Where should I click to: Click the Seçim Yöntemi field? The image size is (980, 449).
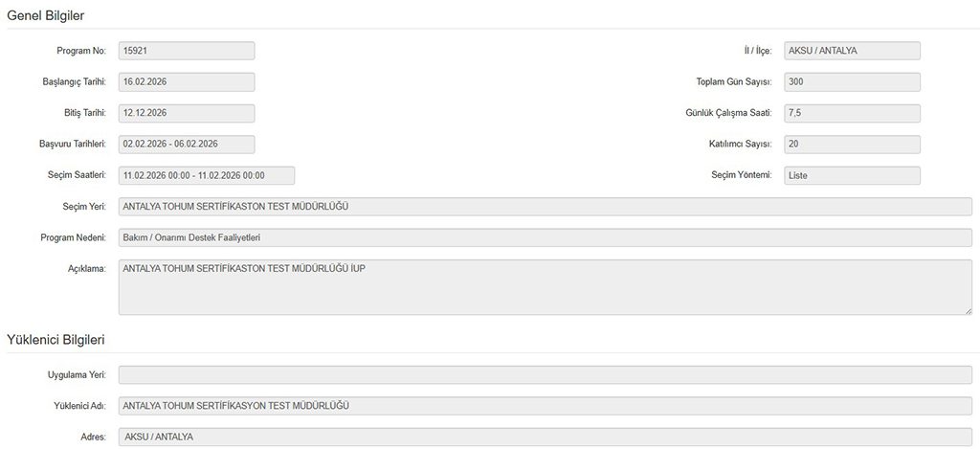[x=852, y=175]
